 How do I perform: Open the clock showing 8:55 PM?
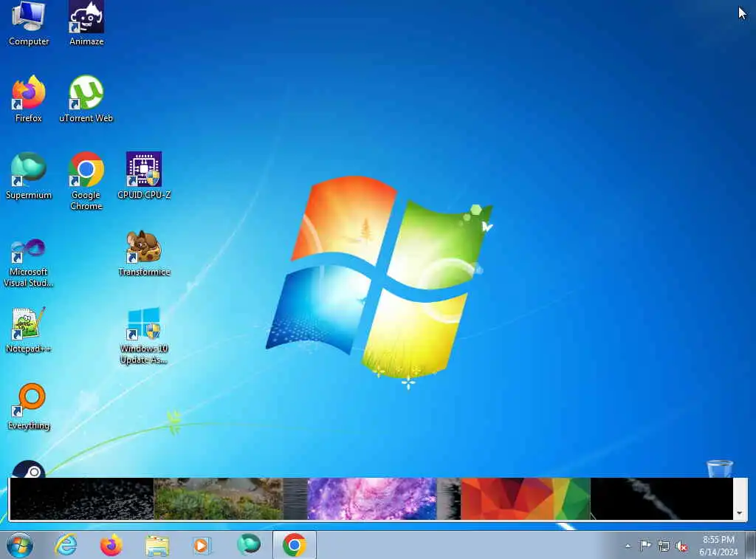[718, 546]
